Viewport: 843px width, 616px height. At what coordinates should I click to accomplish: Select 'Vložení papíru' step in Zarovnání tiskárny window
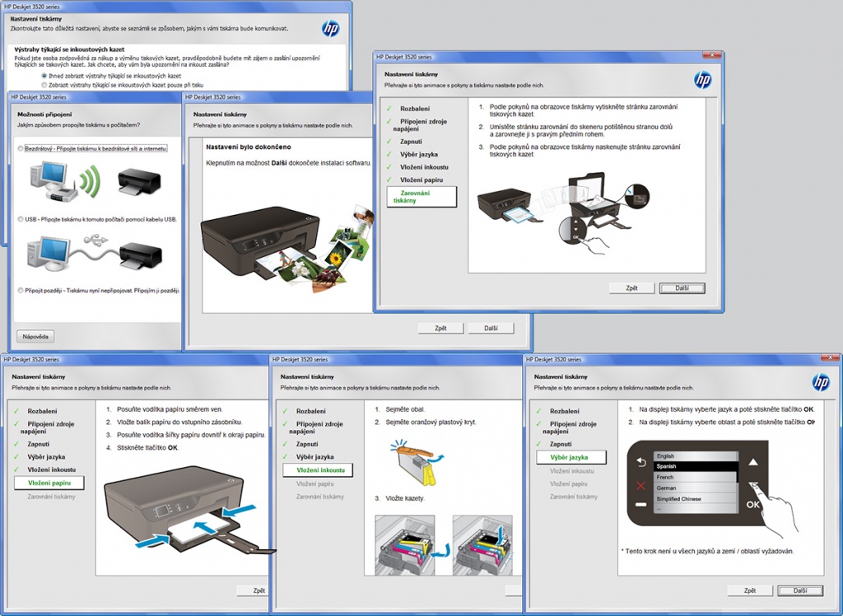[421, 180]
